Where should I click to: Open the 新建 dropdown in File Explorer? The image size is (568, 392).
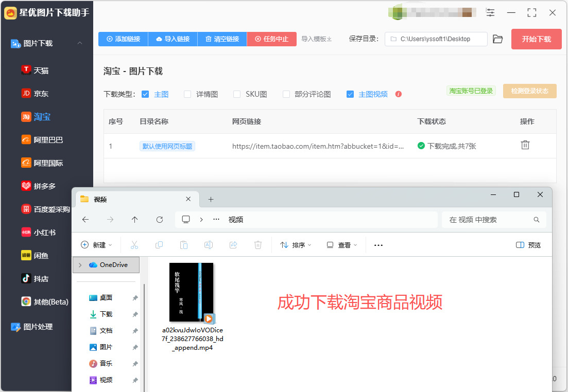96,245
